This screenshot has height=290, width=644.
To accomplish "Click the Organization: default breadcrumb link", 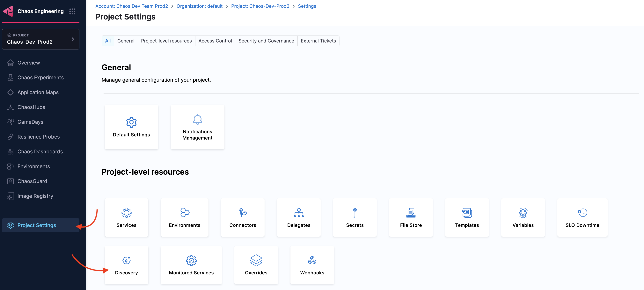I will pyautogui.click(x=199, y=6).
